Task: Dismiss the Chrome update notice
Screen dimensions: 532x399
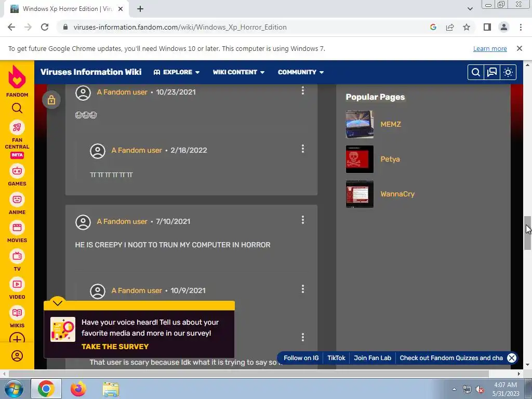Action: click(x=519, y=48)
